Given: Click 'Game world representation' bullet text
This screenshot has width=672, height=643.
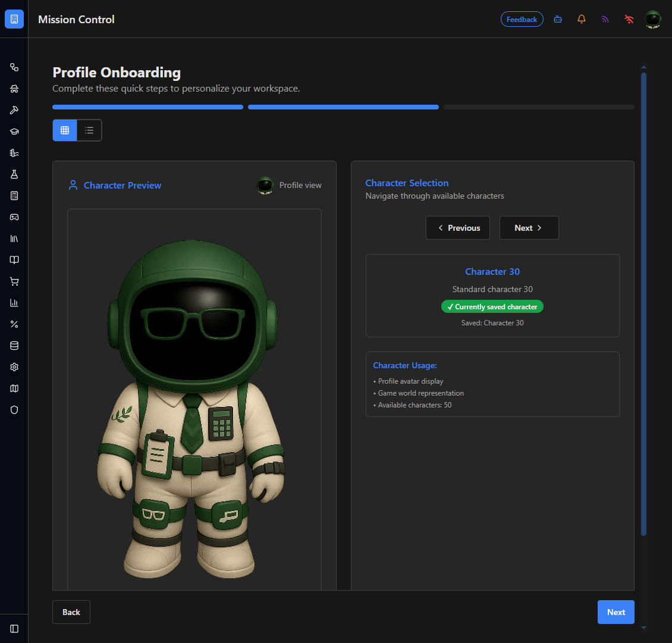Looking at the screenshot, I should click(421, 393).
